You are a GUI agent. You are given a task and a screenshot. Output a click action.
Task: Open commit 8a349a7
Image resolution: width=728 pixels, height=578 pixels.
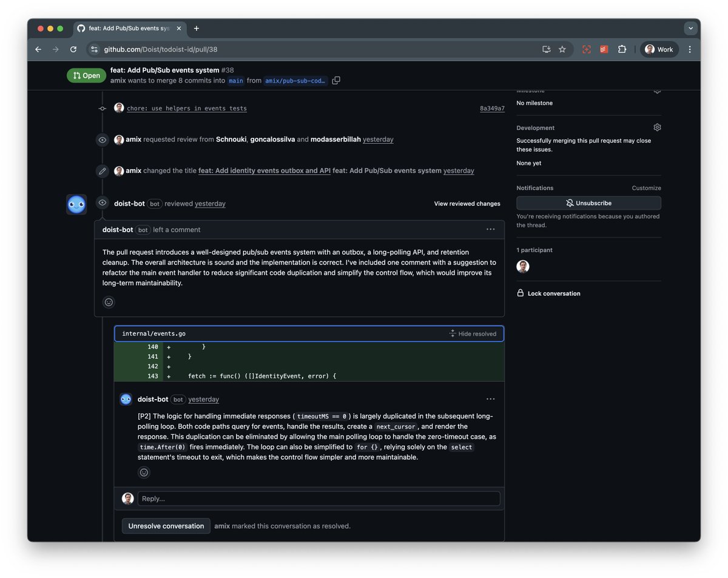point(492,109)
